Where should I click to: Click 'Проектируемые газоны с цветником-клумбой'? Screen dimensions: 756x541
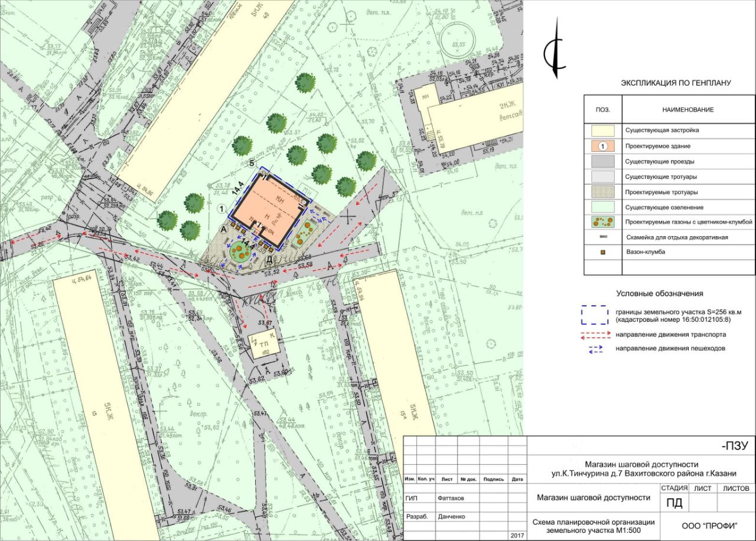(689, 222)
